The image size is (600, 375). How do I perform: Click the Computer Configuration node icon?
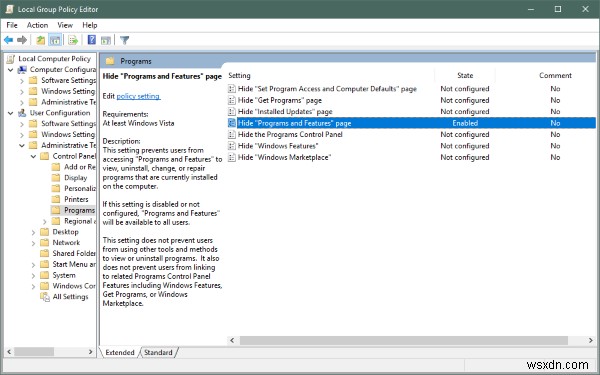tap(23, 70)
